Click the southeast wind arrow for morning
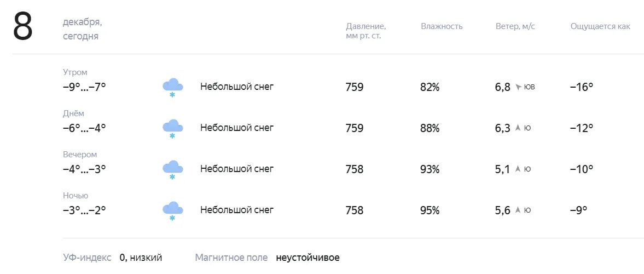 tap(518, 87)
